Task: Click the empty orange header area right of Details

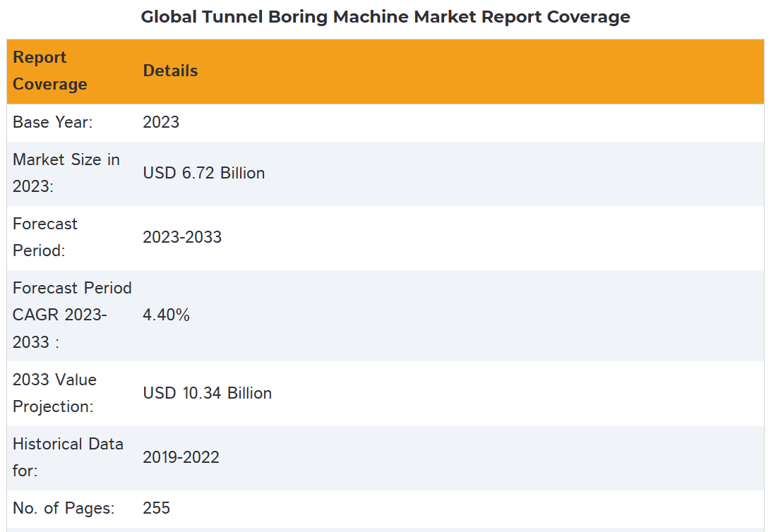Action: coord(480,71)
